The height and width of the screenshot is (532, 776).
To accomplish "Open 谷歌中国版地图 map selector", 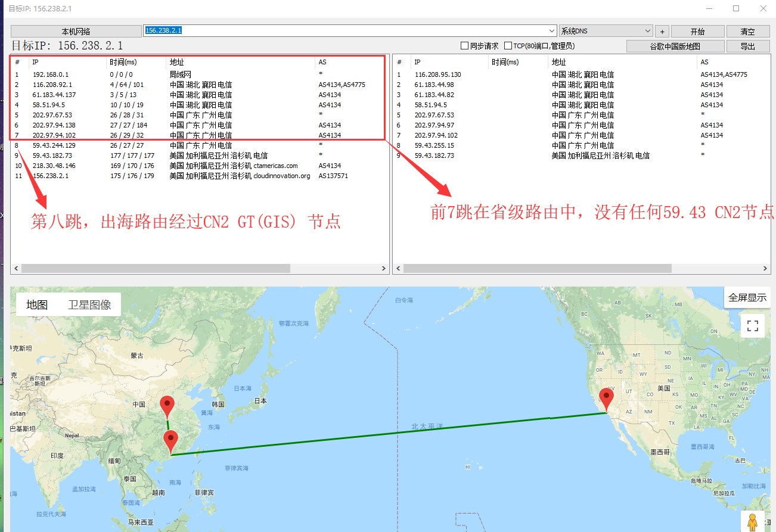I will (675, 46).
